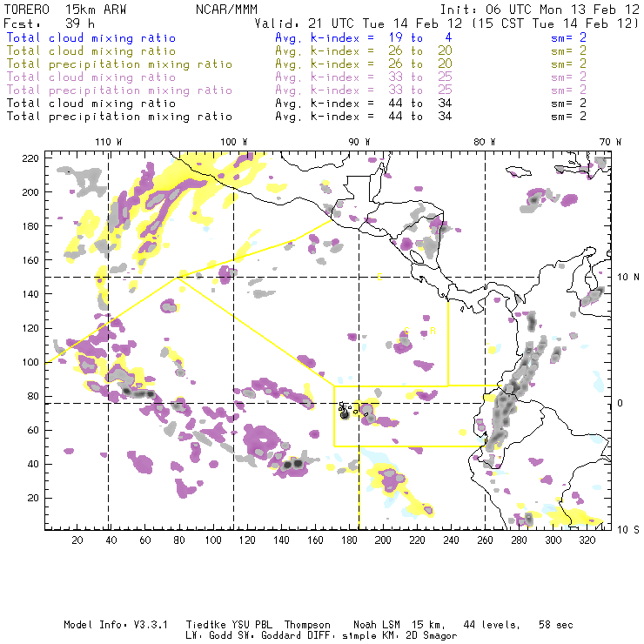644x644 pixels.
Task: Click the 'Model Info: V3.3.1' text
Action: point(116,625)
